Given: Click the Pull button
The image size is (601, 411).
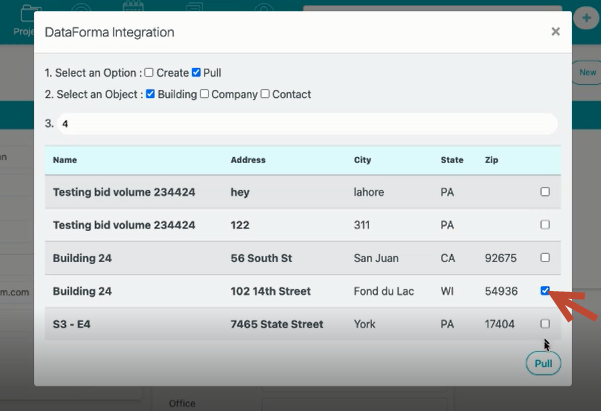Looking at the screenshot, I should coord(543,363).
